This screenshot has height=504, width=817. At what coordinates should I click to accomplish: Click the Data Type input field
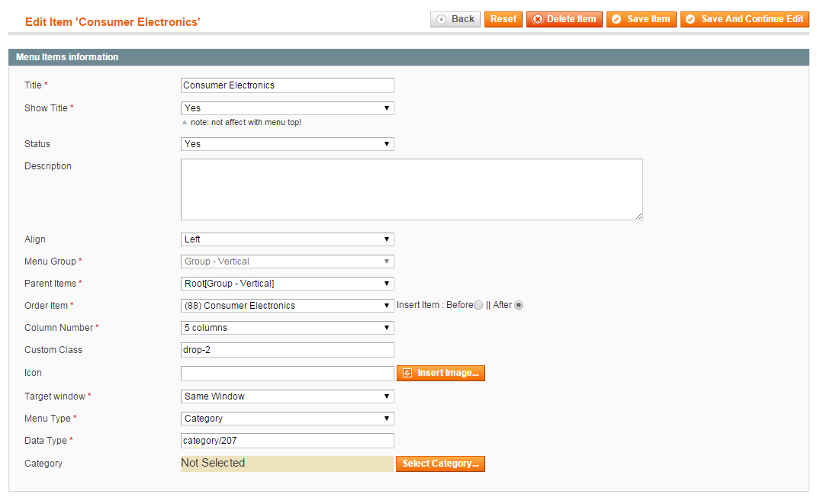tap(287, 441)
